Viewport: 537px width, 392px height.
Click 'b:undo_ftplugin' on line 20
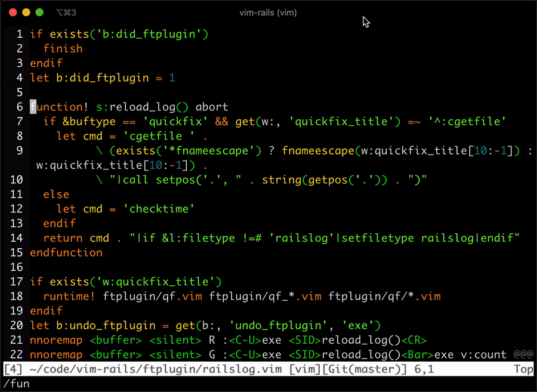point(106,325)
